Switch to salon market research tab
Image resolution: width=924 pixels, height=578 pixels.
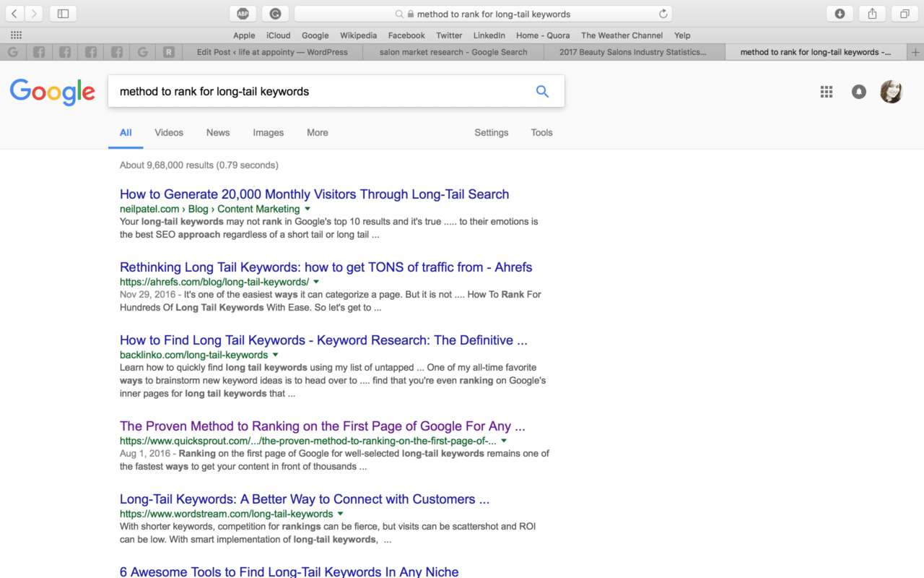453,52
